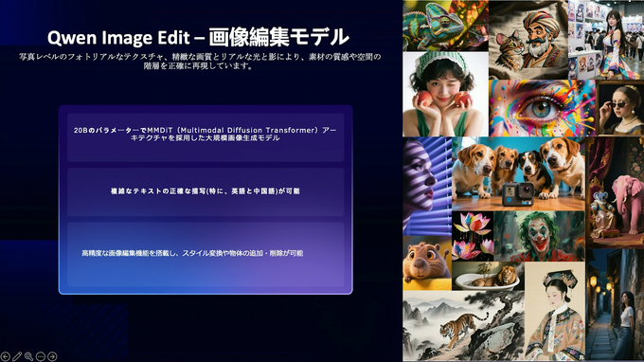Click the chameleon image
The image size is (644, 362).
446,26
